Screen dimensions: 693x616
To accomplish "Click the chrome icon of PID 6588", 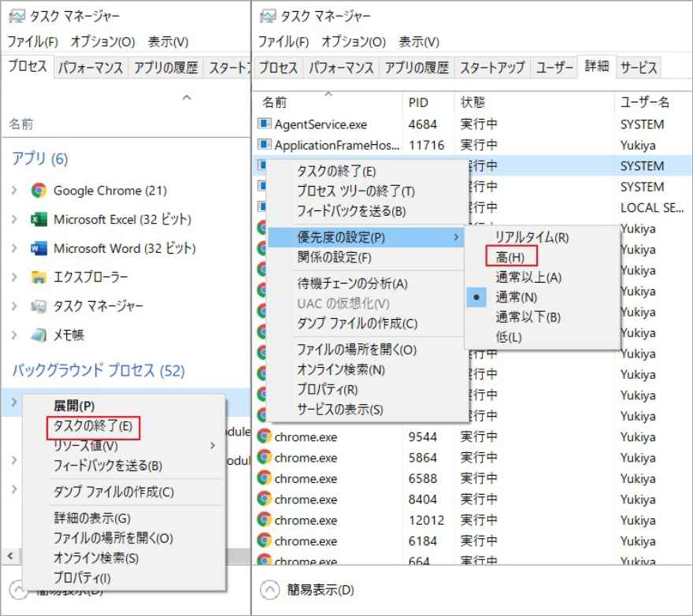I will tap(264, 478).
